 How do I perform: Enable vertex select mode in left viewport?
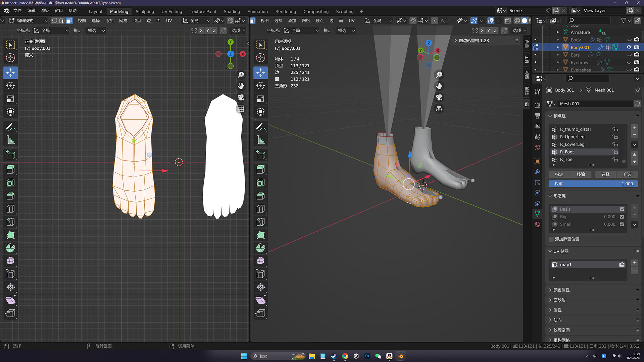tap(54, 21)
